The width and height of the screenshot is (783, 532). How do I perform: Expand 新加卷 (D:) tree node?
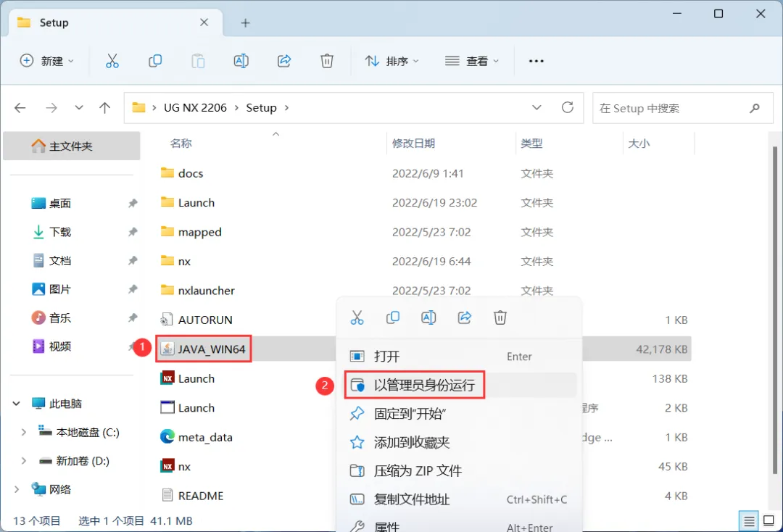23,461
